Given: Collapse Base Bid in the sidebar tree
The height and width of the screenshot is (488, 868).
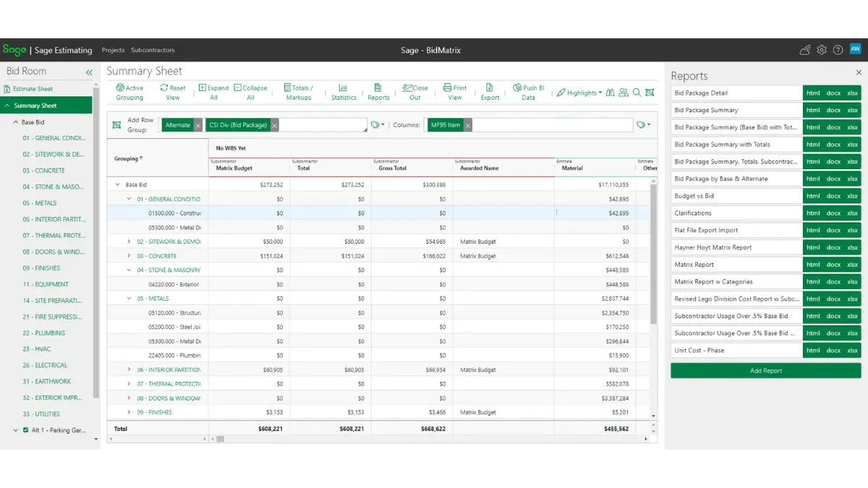Looking at the screenshot, I should [x=16, y=122].
